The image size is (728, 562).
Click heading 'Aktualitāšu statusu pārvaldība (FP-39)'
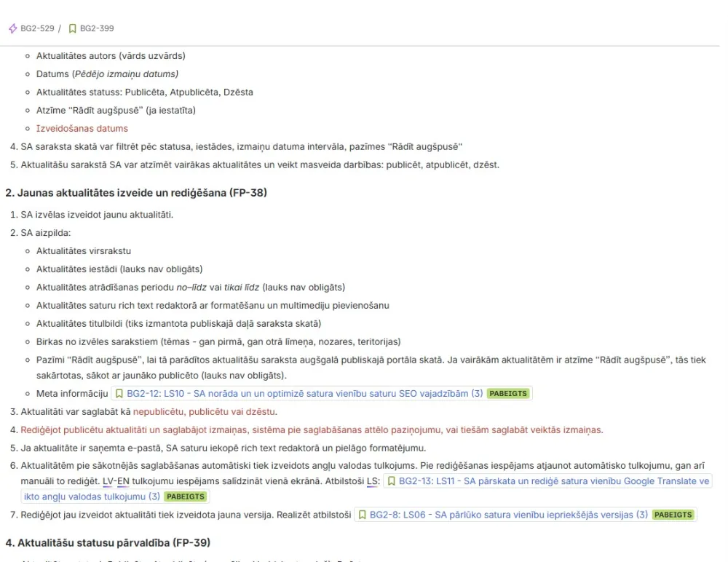(108, 543)
